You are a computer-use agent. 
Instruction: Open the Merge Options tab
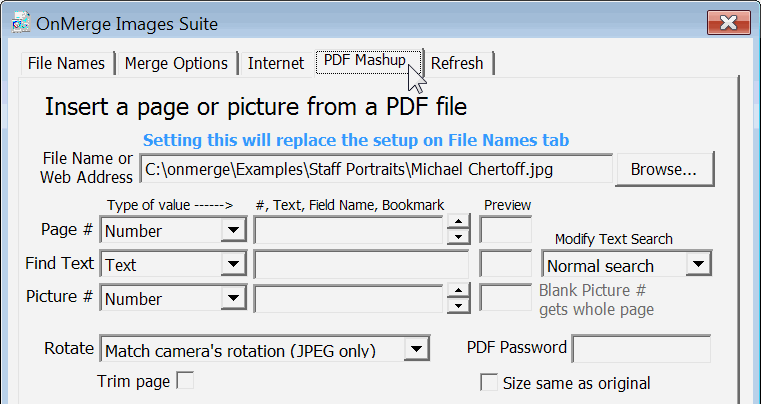(176, 63)
